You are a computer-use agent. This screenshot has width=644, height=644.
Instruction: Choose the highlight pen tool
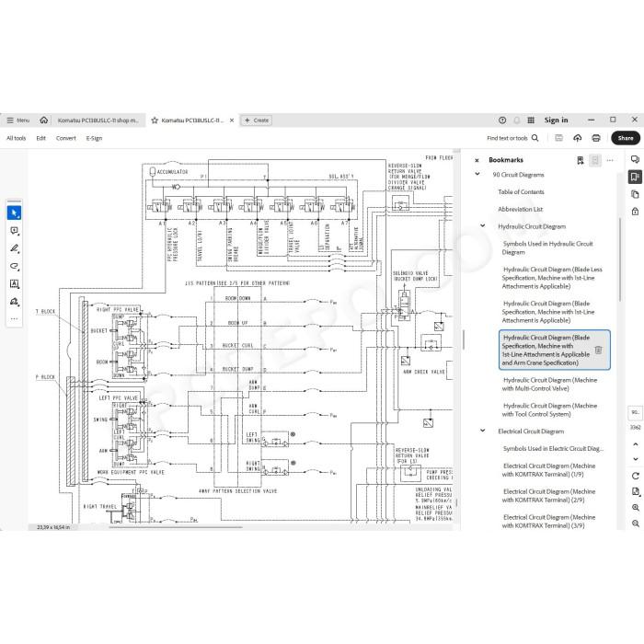tap(15, 248)
